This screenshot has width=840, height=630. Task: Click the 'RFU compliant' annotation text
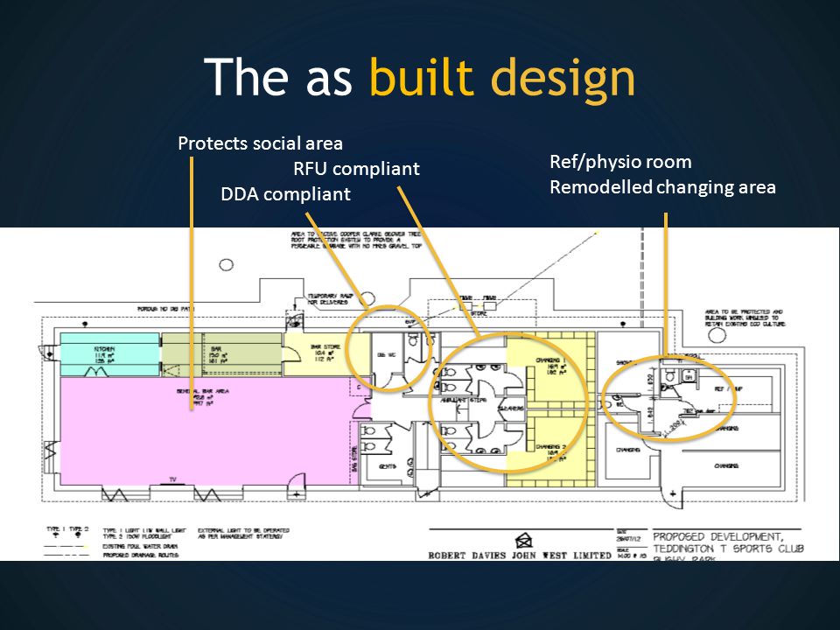pos(356,169)
